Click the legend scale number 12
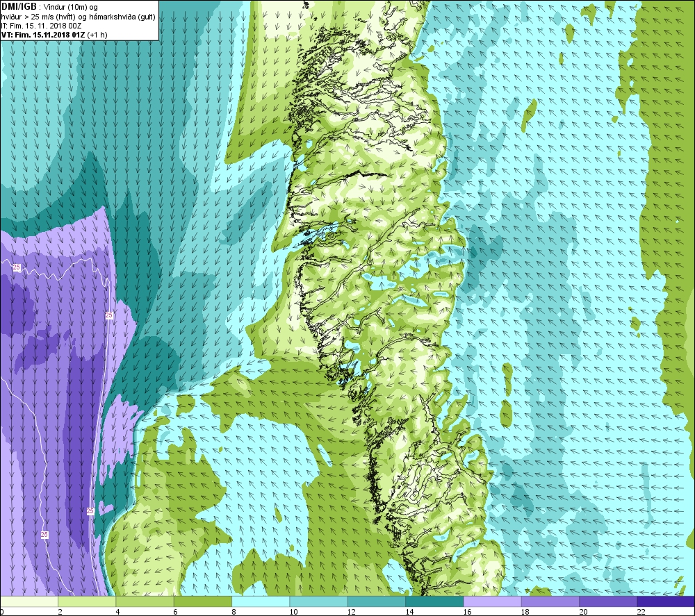The image size is (695, 616). point(352,612)
